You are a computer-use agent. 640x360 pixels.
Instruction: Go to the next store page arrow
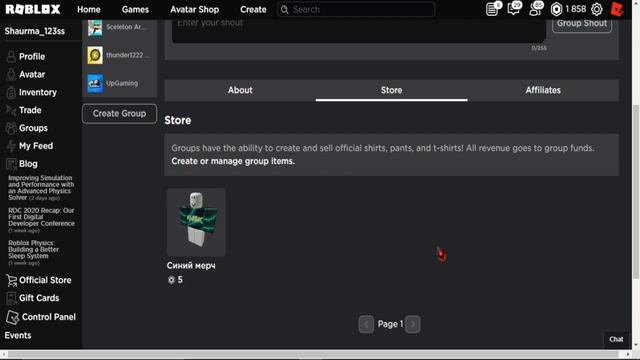[x=413, y=324]
